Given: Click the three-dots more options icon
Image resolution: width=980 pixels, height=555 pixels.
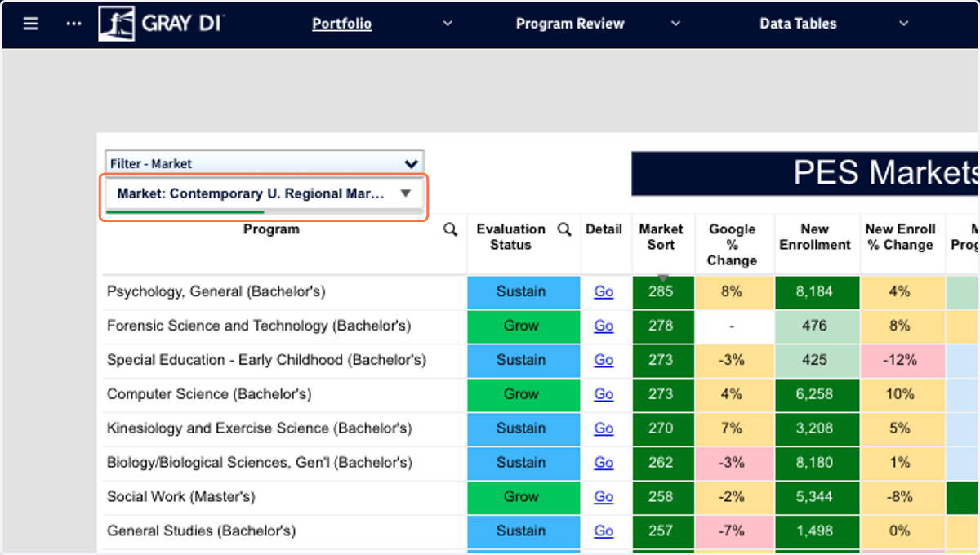Looking at the screenshot, I should coord(74,24).
